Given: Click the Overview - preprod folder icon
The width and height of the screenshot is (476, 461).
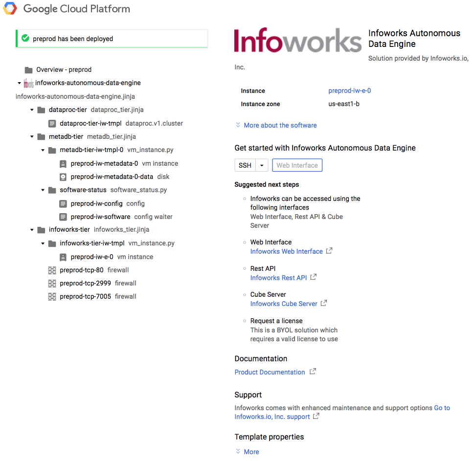Looking at the screenshot, I should tap(28, 70).
